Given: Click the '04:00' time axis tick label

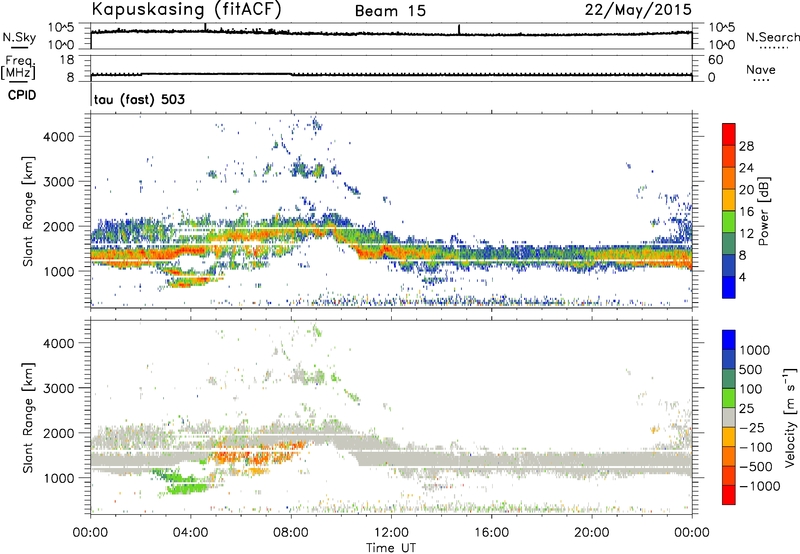Looking at the screenshot, I should coord(191,533).
